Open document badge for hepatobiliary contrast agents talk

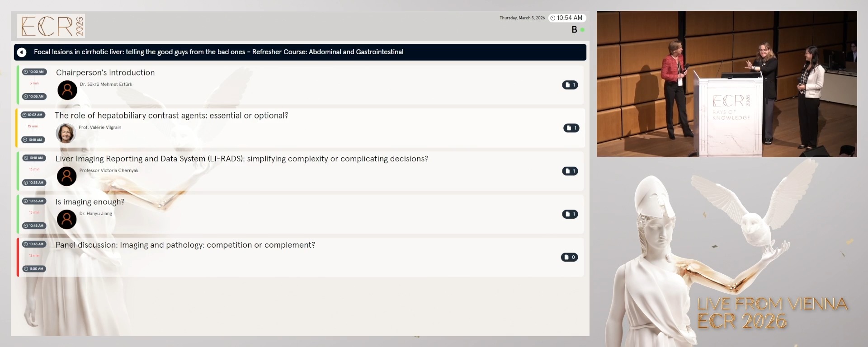pos(571,128)
